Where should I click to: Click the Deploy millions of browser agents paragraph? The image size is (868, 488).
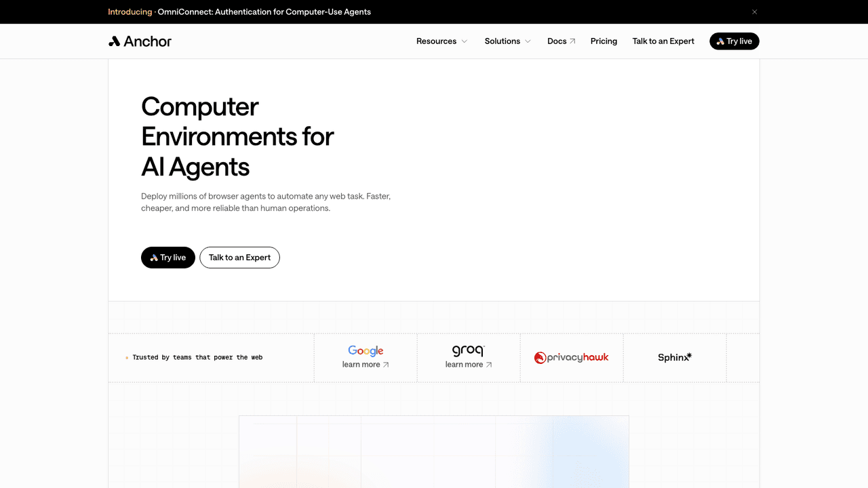click(266, 202)
